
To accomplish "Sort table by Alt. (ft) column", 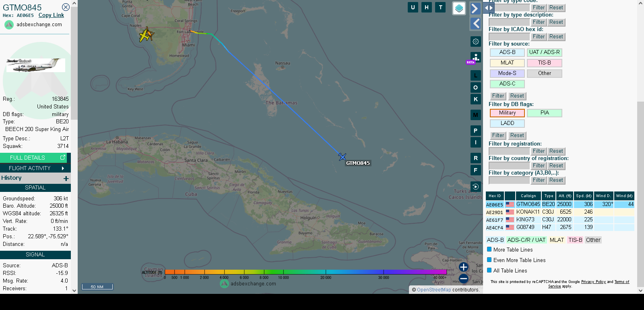I will tap(565, 196).
